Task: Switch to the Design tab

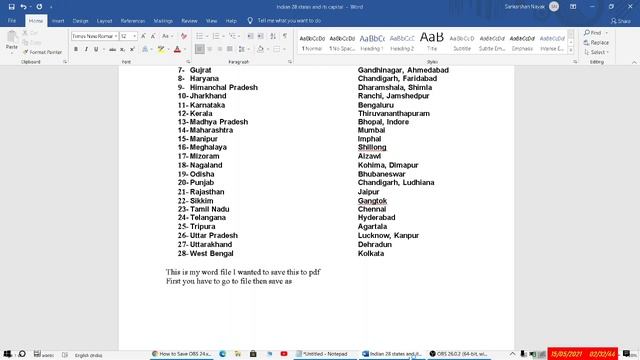Action: (80, 21)
